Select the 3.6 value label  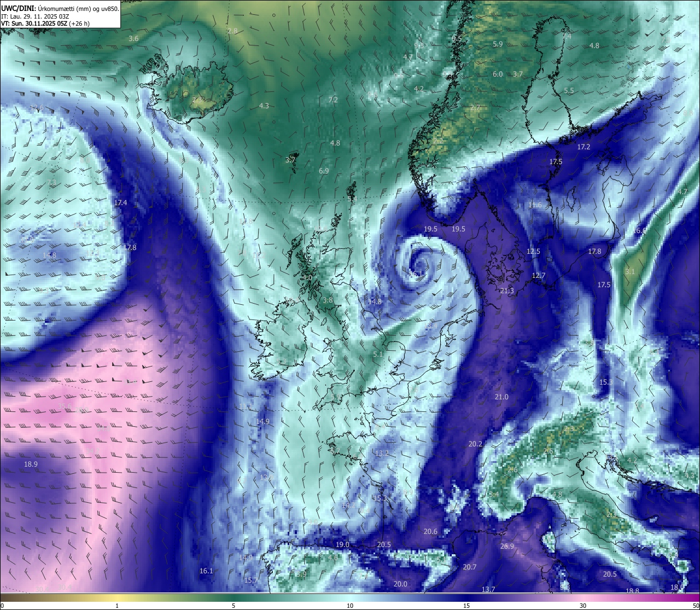[x=133, y=38]
